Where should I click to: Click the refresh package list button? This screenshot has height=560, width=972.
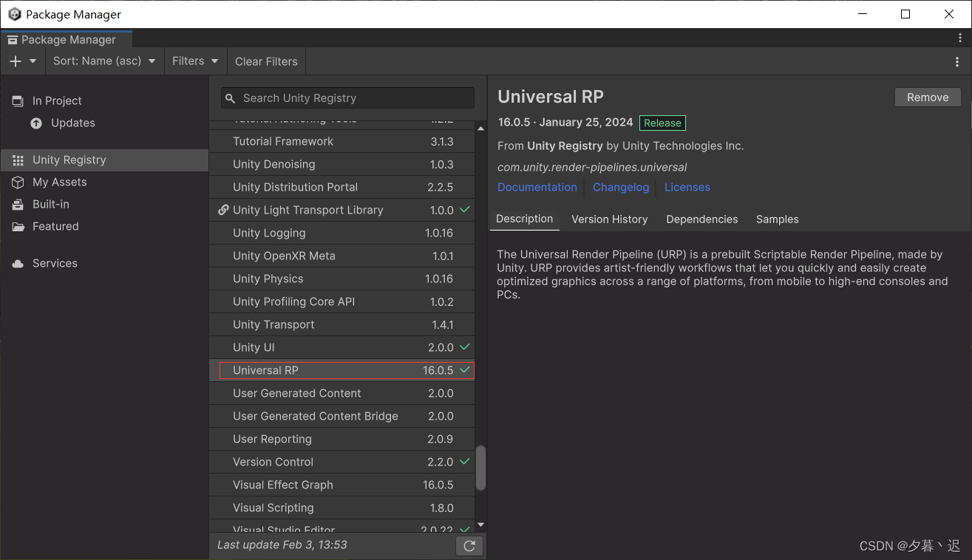469,546
